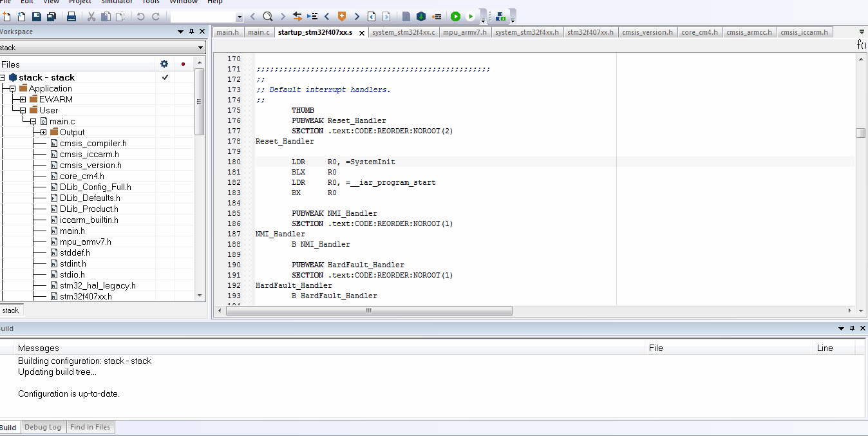868x436 pixels.
Task: Find previous match arrow in toolbar
Action: click(x=252, y=16)
